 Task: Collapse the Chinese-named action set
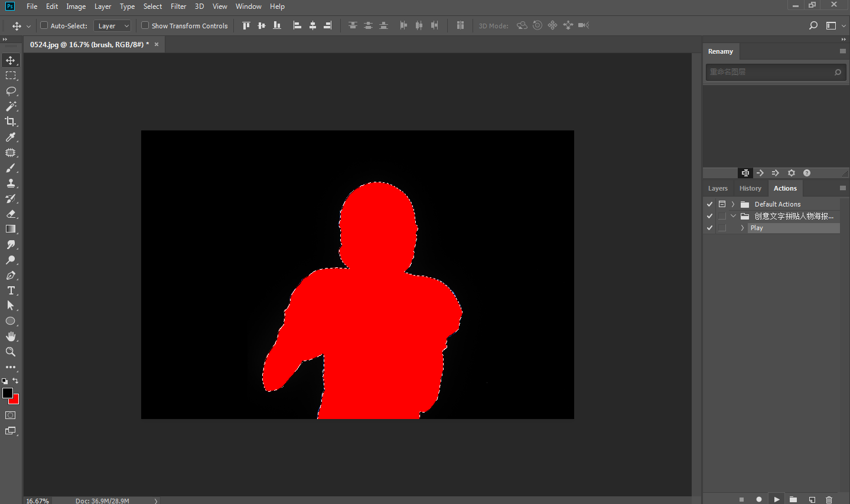(x=733, y=216)
